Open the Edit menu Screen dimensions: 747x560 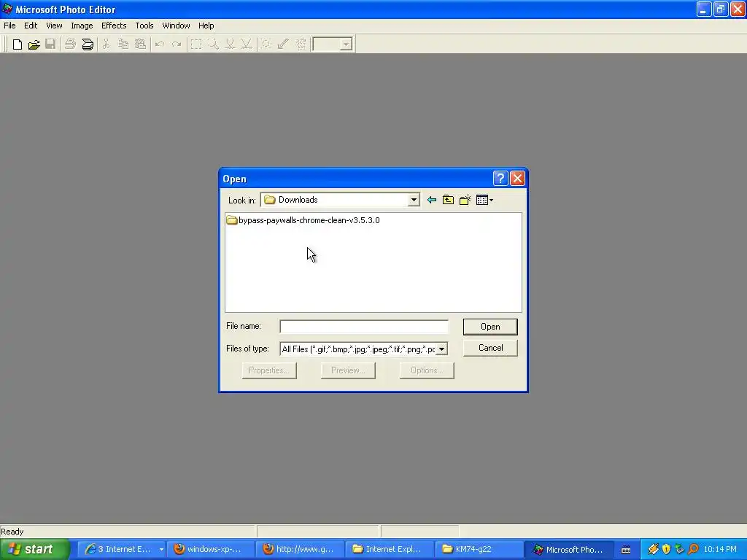31,26
